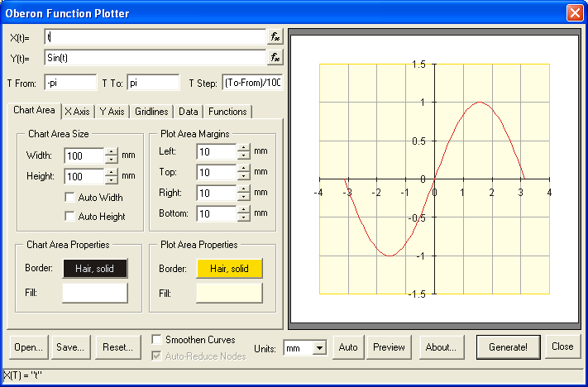Click the Save... button
The height and width of the screenshot is (387, 588).
pos(71,347)
